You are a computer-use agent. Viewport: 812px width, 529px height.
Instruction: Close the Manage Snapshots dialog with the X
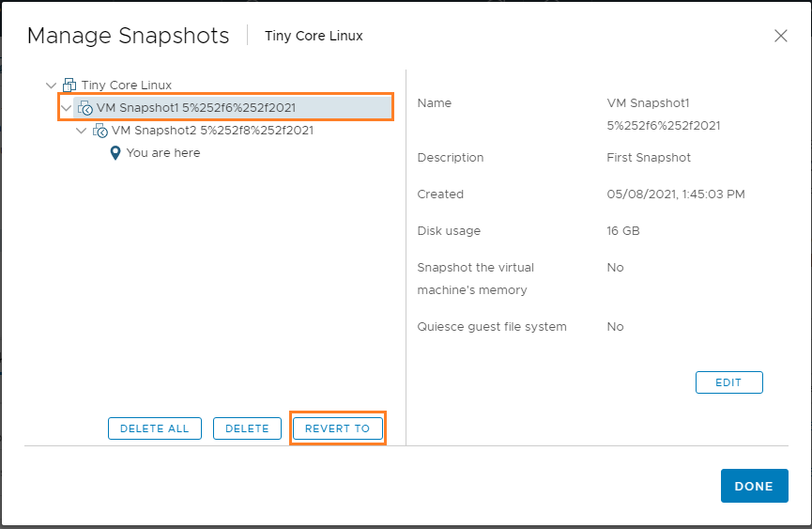point(780,36)
